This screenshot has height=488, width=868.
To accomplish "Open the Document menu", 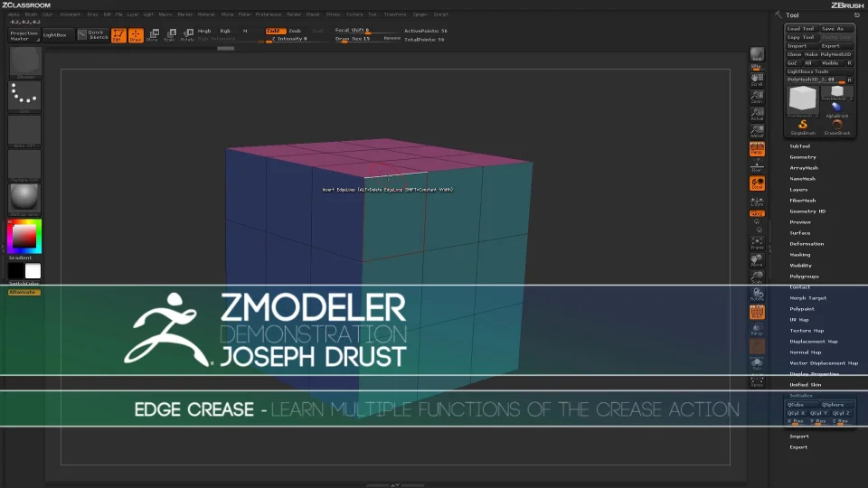I will 71,14.
